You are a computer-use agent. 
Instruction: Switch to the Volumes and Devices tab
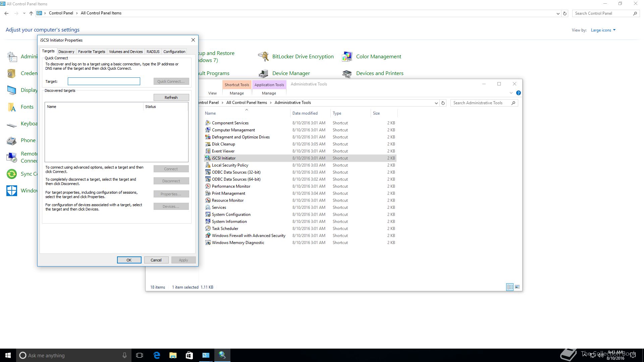(126, 52)
